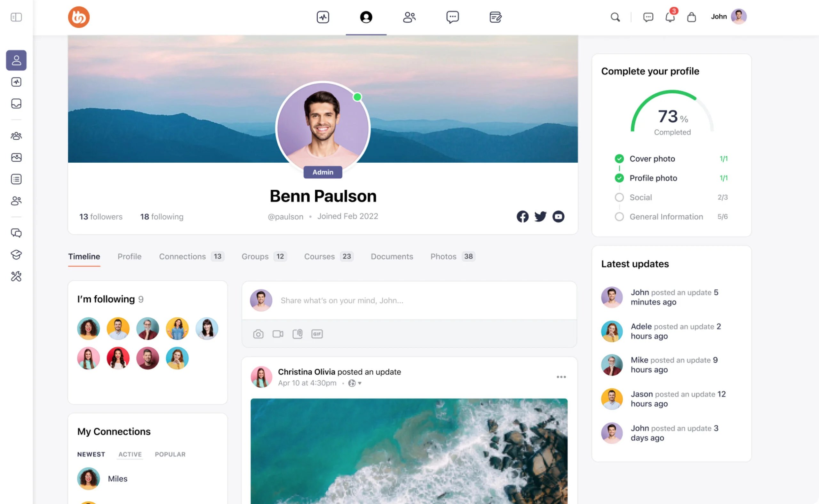Open the YouTube social icon link
Image resolution: width=819 pixels, height=504 pixels.
click(x=558, y=217)
